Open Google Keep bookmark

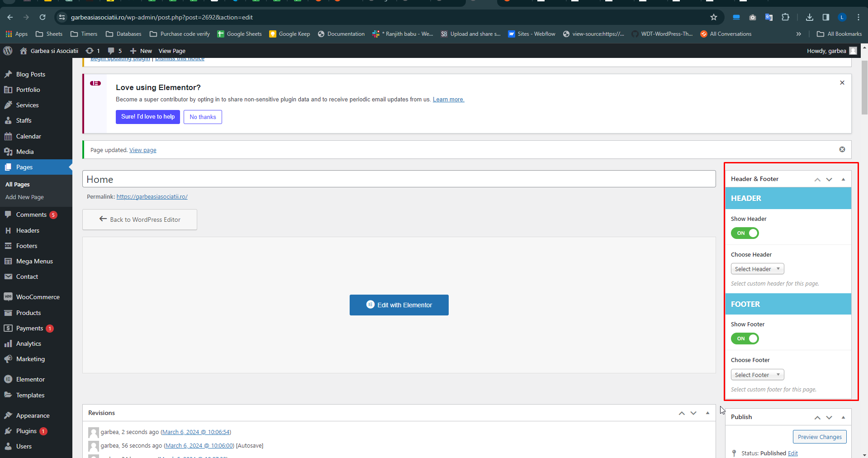pos(289,34)
